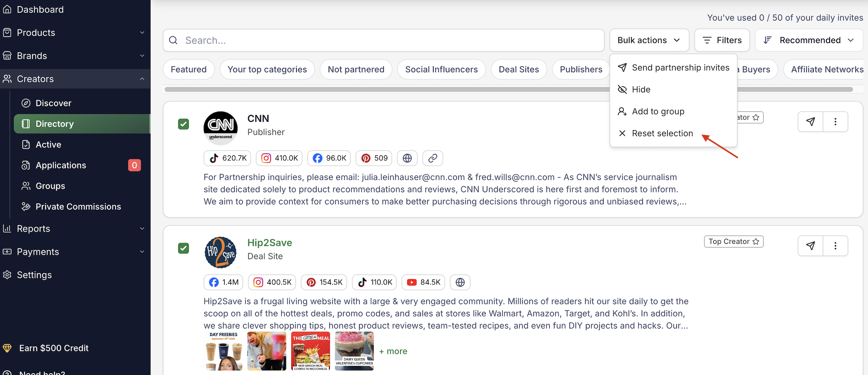Send invite using CNN's paper plane icon
The height and width of the screenshot is (375, 868).
coord(810,122)
